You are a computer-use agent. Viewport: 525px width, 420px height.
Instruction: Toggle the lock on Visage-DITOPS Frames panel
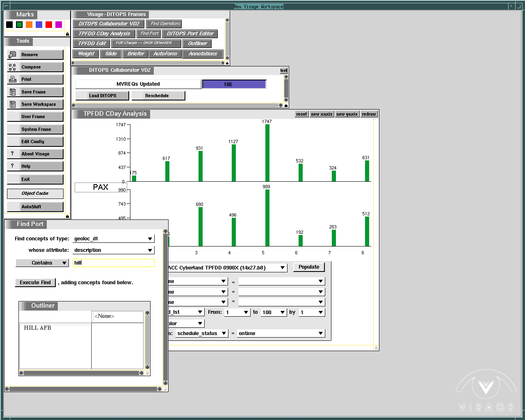[227, 63]
